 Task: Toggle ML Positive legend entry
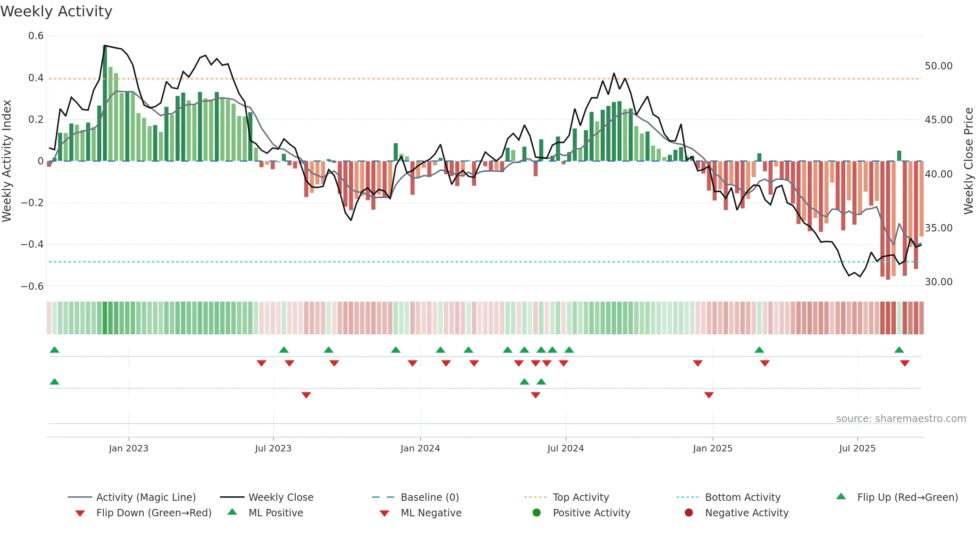click(x=265, y=513)
